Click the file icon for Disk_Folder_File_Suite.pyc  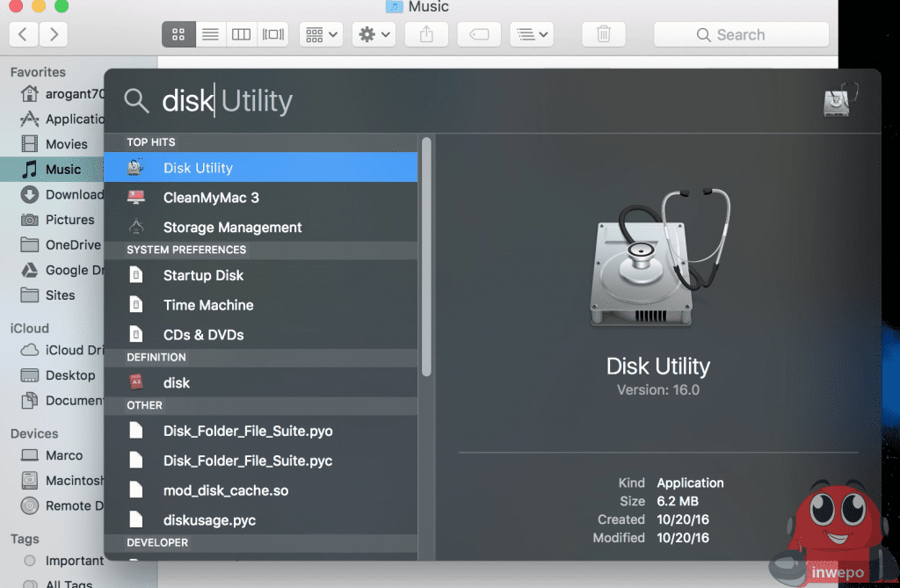(136, 460)
